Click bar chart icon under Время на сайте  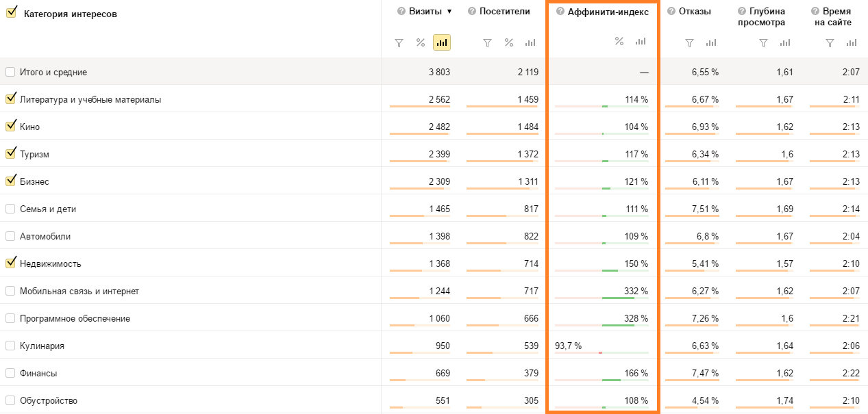tap(851, 42)
